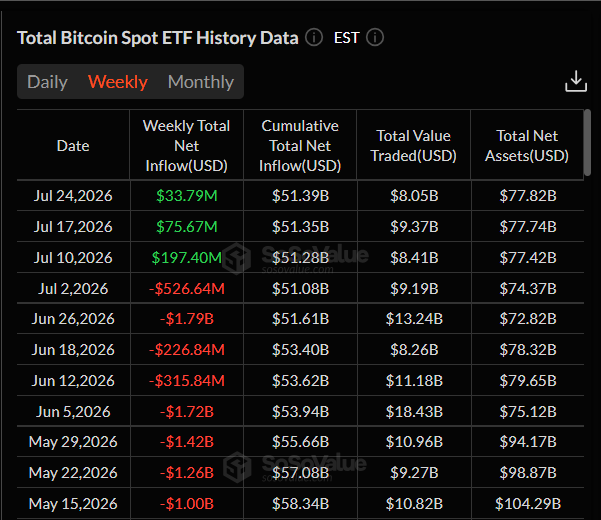Click the $55.66B cumulative inflow cell
The width and height of the screenshot is (601, 520).
click(300, 442)
